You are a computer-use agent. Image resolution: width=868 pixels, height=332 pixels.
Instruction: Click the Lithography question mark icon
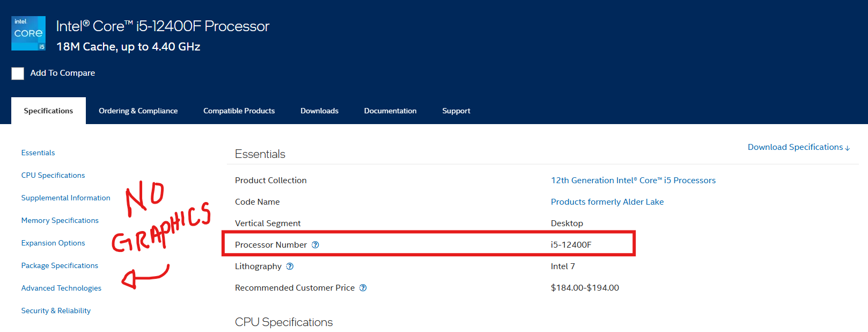(290, 266)
